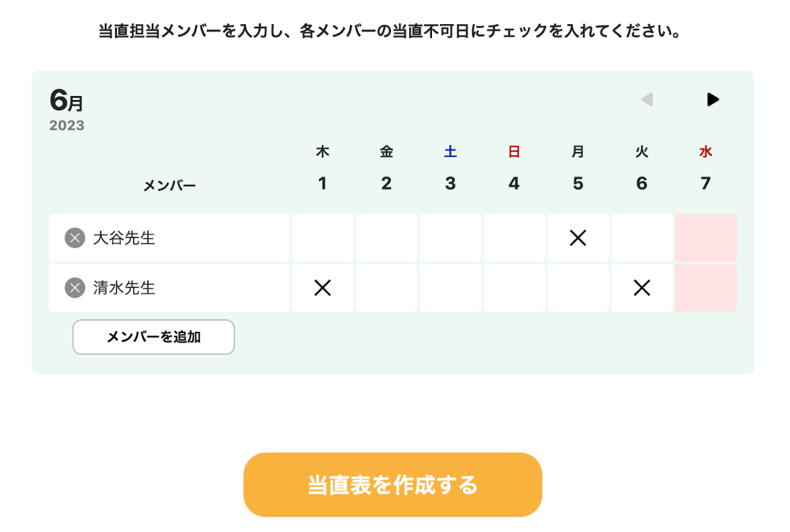Viewport: 790px width, 532px height.
Task: Click 清水先生's pink cell for day 7
Action: (705, 288)
